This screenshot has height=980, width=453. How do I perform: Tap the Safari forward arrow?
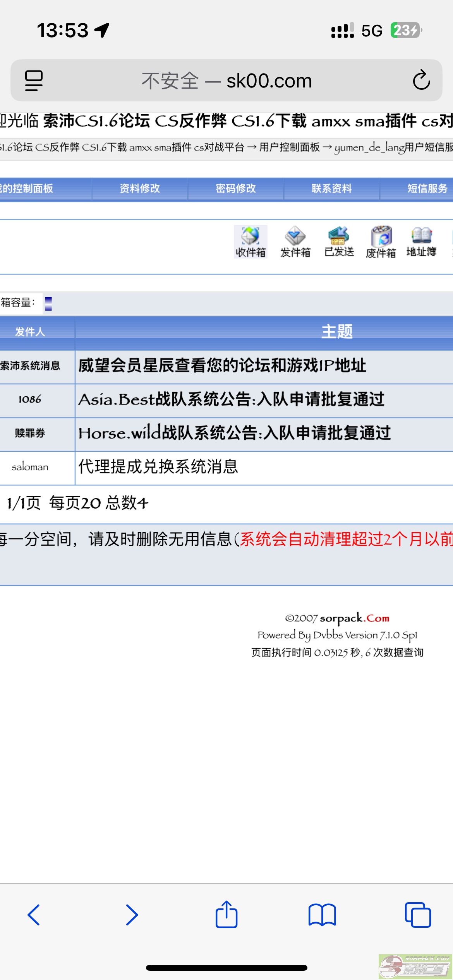pos(132,915)
